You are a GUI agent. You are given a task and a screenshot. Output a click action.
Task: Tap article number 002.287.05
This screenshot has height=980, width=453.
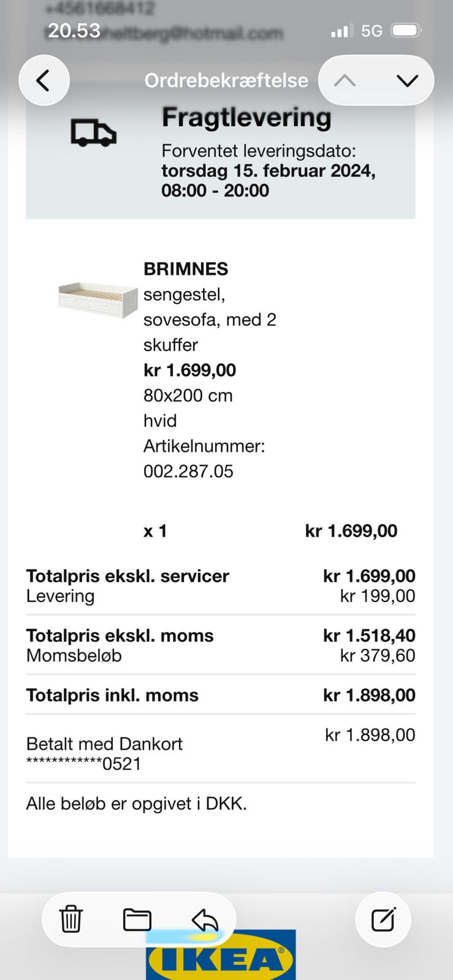(188, 471)
